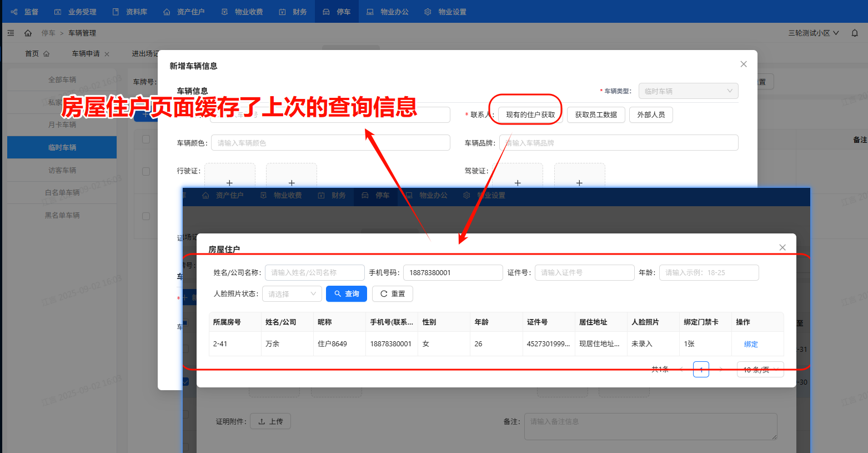Image resolution: width=868 pixels, height=453 pixels.
Task: Close the 新增车辆信息 dialog
Action: click(x=743, y=64)
